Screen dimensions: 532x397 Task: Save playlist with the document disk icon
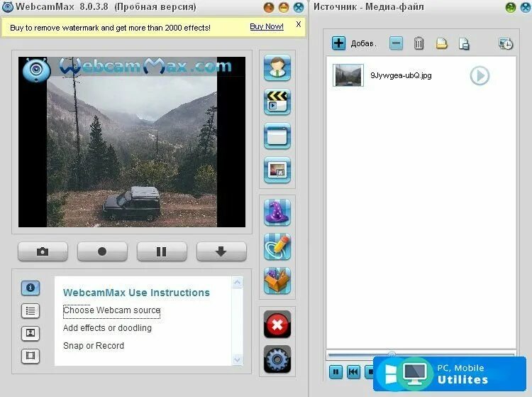click(464, 44)
